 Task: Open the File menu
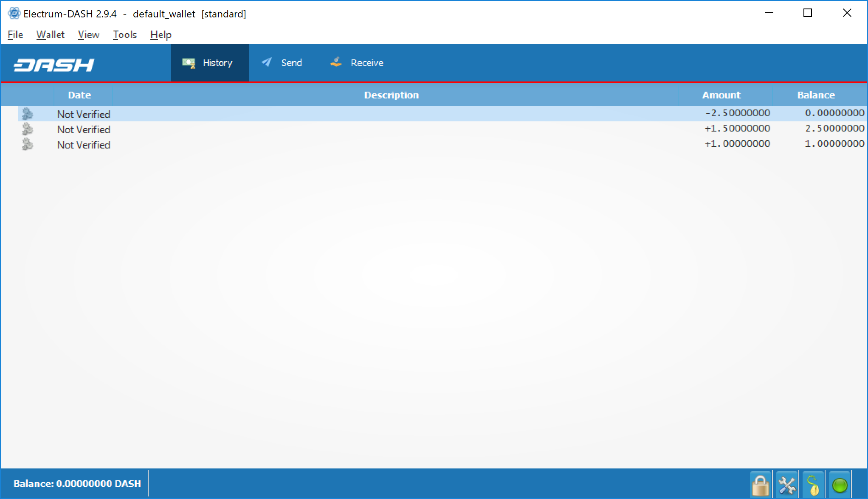(x=15, y=35)
